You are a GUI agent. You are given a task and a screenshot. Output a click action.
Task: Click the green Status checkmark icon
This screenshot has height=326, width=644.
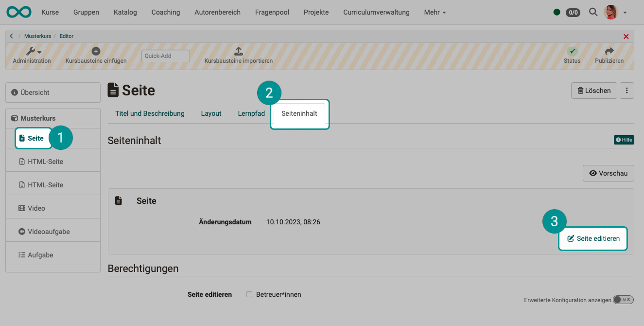click(572, 51)
